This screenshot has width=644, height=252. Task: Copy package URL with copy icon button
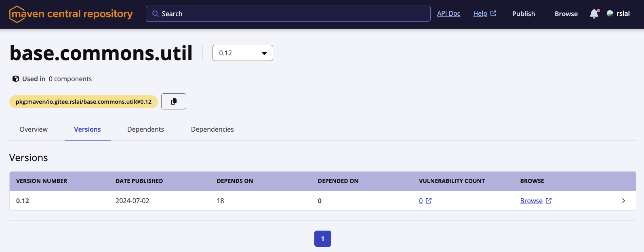[174, 101]
